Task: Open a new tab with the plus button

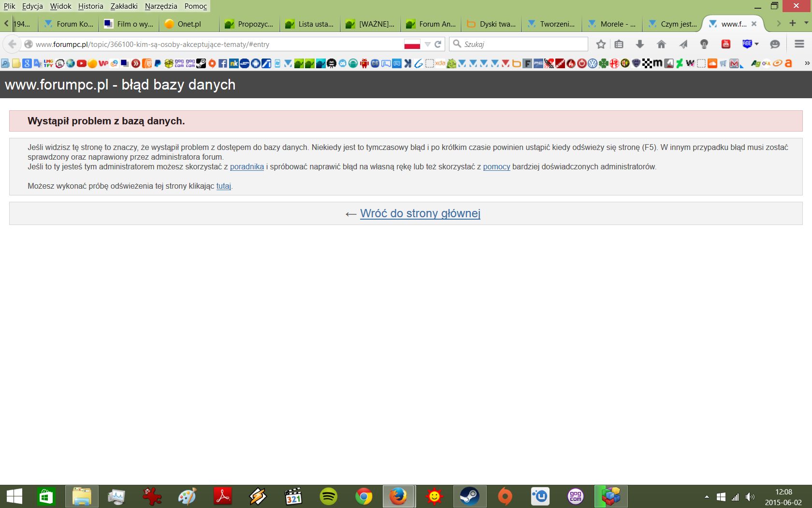Action: [x=793, y=23]
